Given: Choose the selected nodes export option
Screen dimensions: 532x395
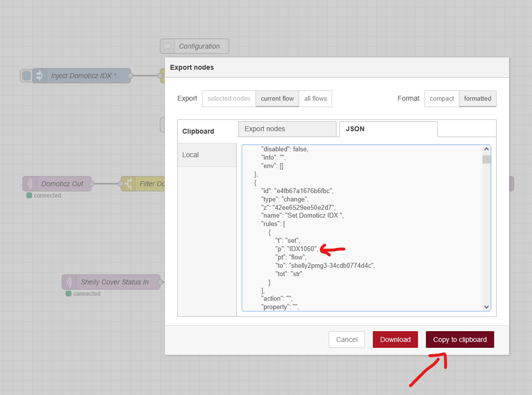Looking at the screenshot, I should click(x=229, y=98).
